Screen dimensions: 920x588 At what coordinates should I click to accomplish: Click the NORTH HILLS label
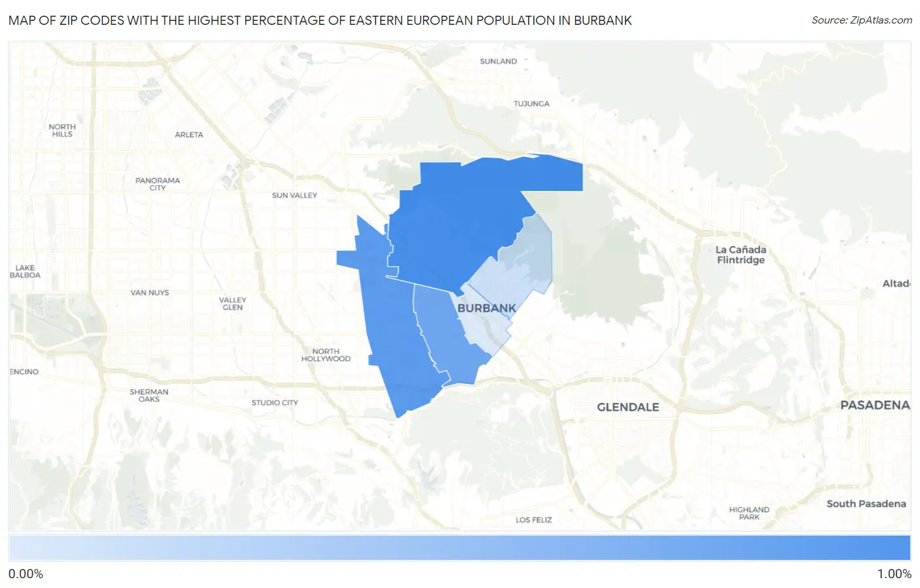tap(62, 130)
